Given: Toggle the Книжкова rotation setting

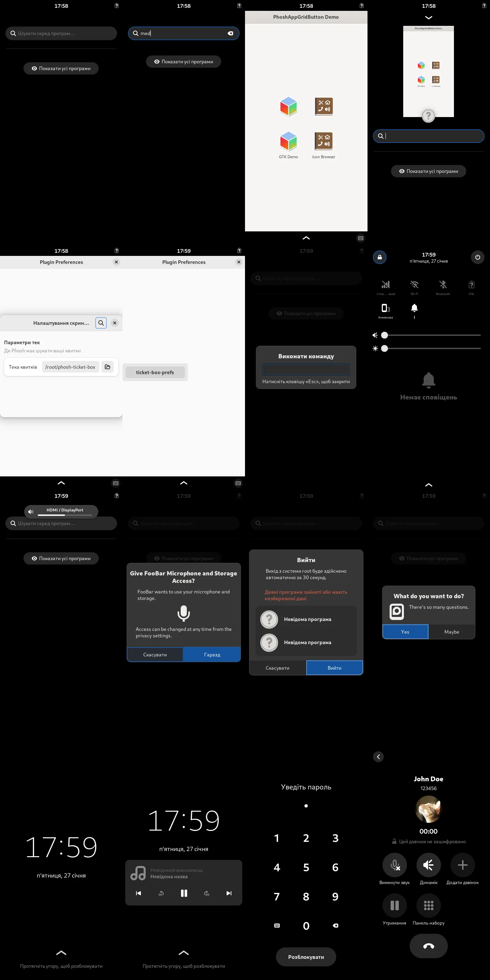Looking at the screenshot, I should click(x=386, y=308).
